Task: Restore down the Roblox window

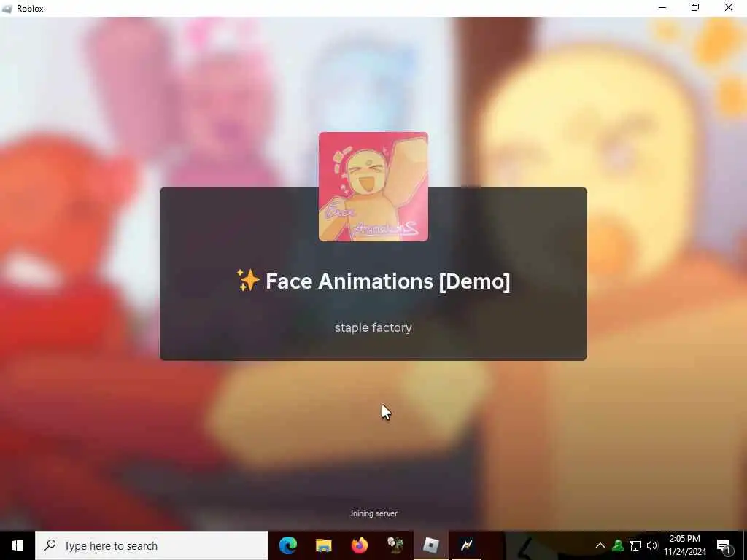Action: click(695, 7)
